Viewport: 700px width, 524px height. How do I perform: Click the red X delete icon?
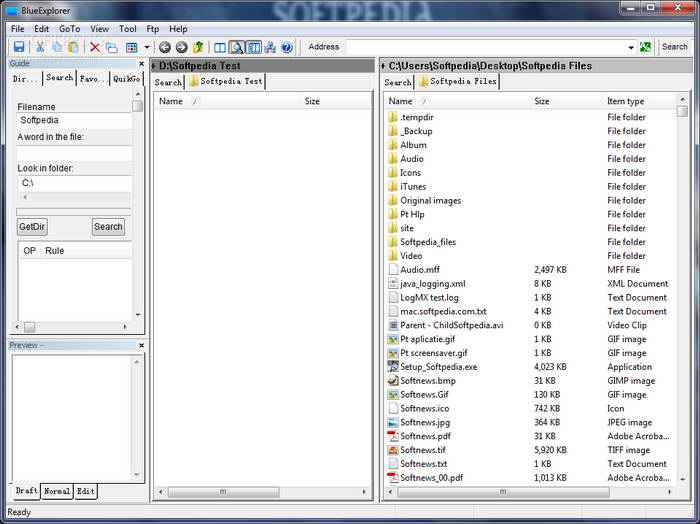(x=96, y=47)
